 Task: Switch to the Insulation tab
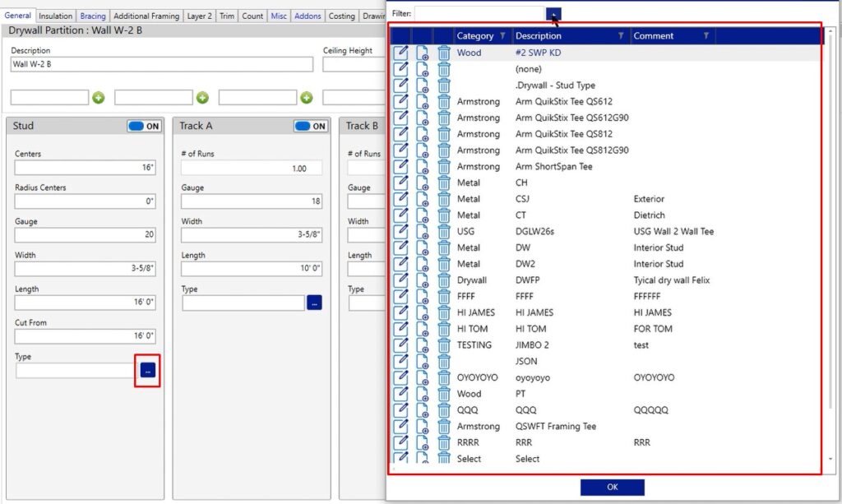point(54,15)
